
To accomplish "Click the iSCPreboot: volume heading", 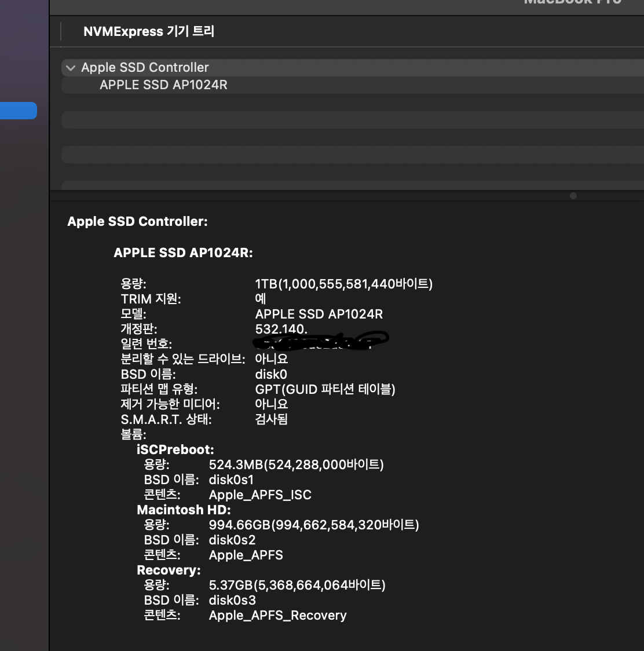I will (175, 449).
